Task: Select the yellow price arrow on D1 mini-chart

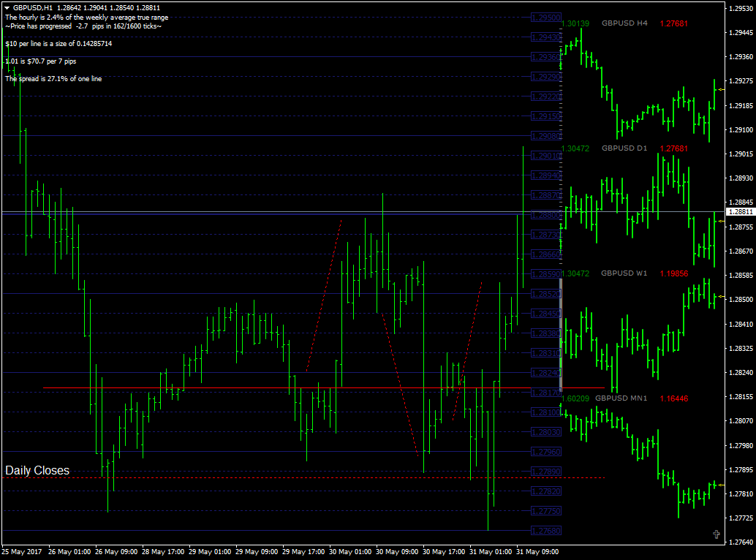Action: tap(722, 222)
